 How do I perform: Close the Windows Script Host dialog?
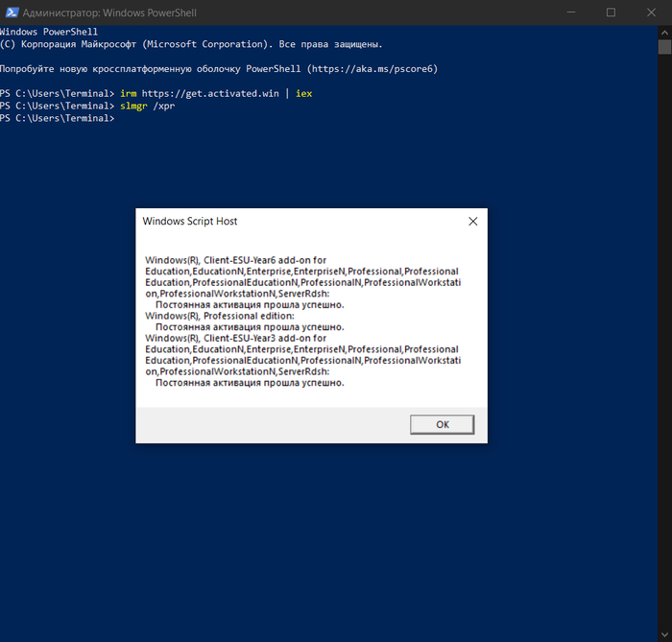(x=472, y=221)
